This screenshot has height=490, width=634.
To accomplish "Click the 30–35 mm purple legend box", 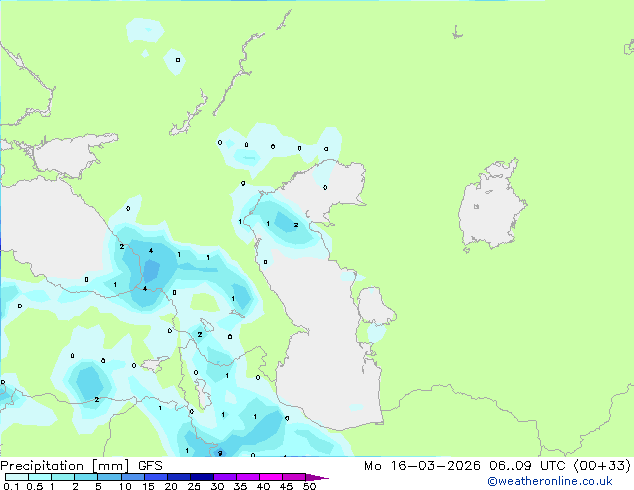I will [225, 477].
